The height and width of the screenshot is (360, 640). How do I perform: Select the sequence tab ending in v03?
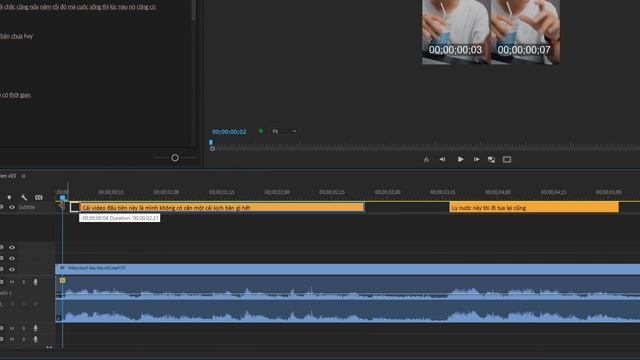pyautogui.click(x=8, y=176)
